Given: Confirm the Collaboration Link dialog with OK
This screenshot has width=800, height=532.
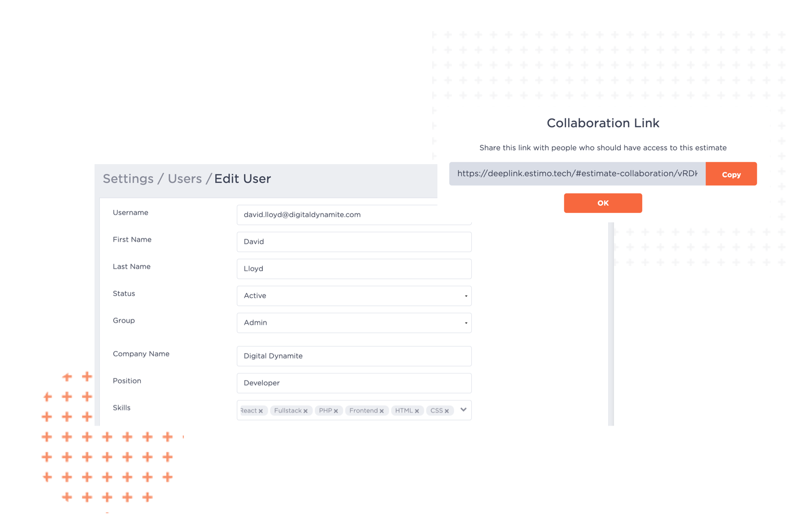Looking at the screenshot, I should (x=603, y=203).
